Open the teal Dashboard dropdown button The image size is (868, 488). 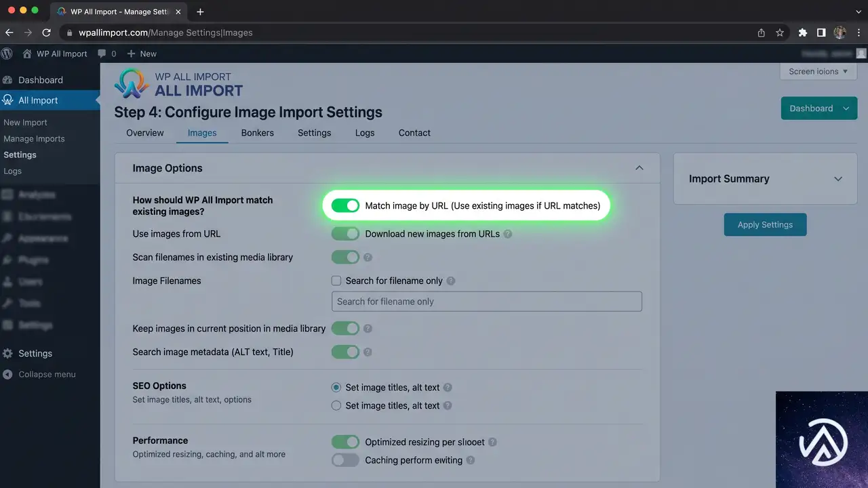[819, 108]
